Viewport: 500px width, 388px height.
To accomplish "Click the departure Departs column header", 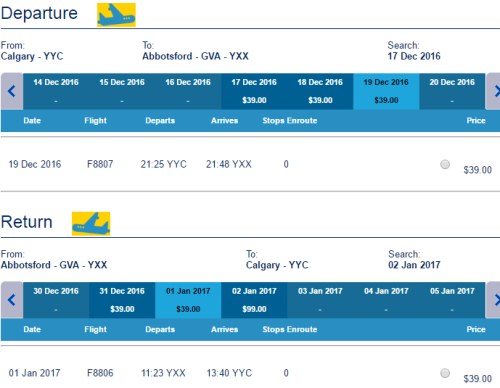I will click(160, 121).
